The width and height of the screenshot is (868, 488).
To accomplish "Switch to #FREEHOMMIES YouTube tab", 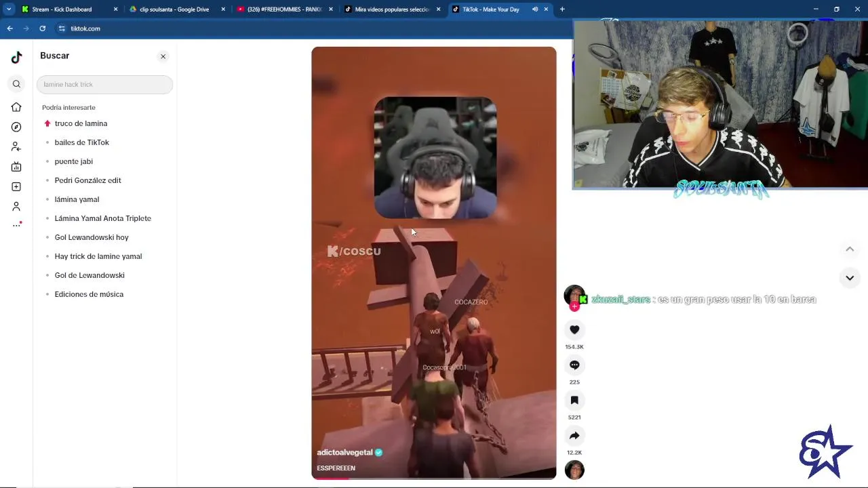I will click(x=284, y=9).
